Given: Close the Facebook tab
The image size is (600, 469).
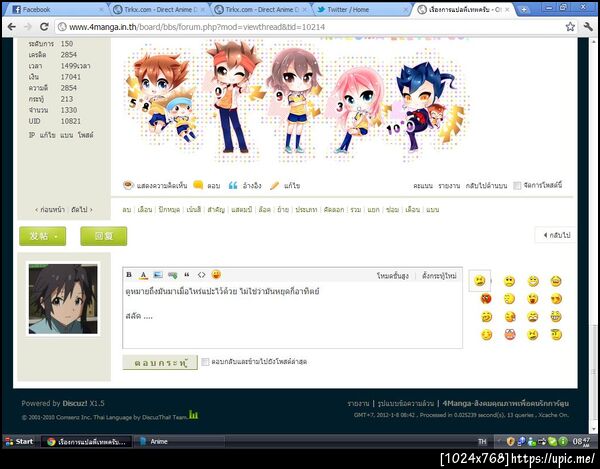Looking at the screenshot, I should click(101, 10).
